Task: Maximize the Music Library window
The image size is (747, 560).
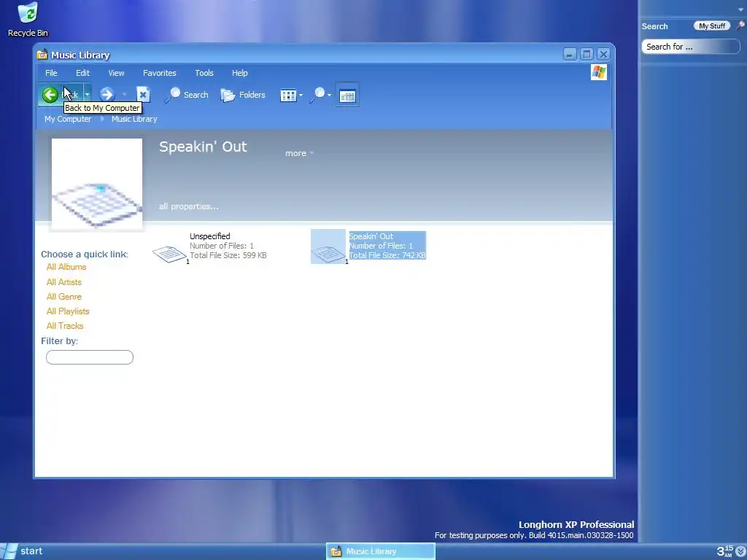Action: tap(587, 54)
